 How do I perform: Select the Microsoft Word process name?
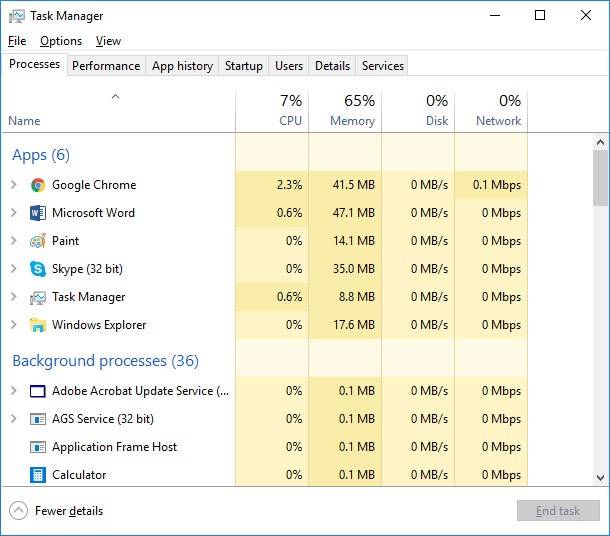pyautogui.click(x=93, y=213)
